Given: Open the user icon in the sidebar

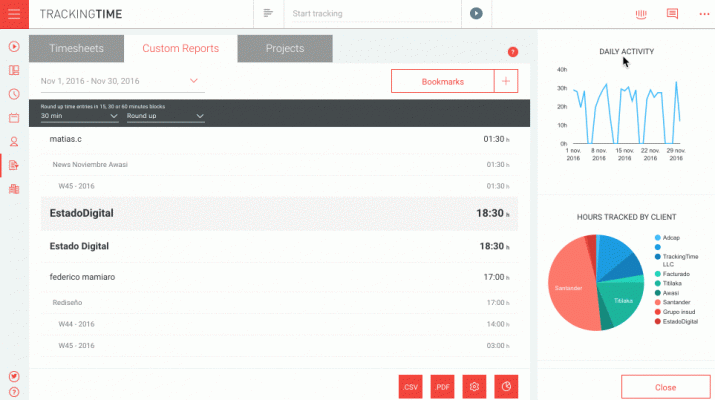Looking at the screenshot, I should [x=14, y=141].
